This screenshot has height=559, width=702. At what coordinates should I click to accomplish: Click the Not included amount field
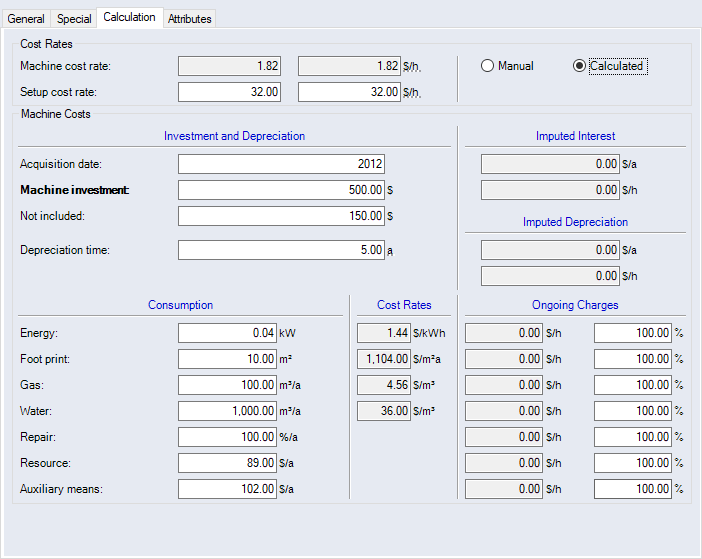[281, 216]
